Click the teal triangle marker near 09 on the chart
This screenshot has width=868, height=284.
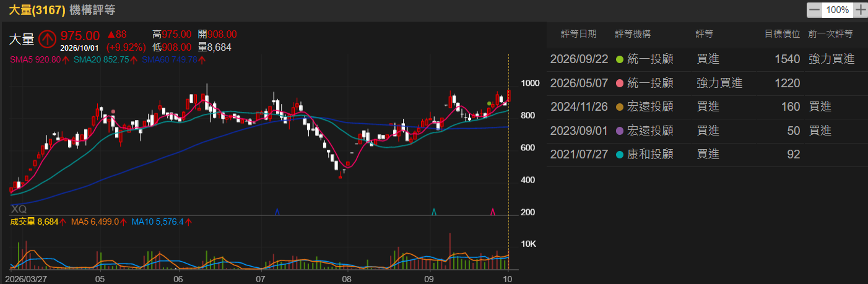434,212
